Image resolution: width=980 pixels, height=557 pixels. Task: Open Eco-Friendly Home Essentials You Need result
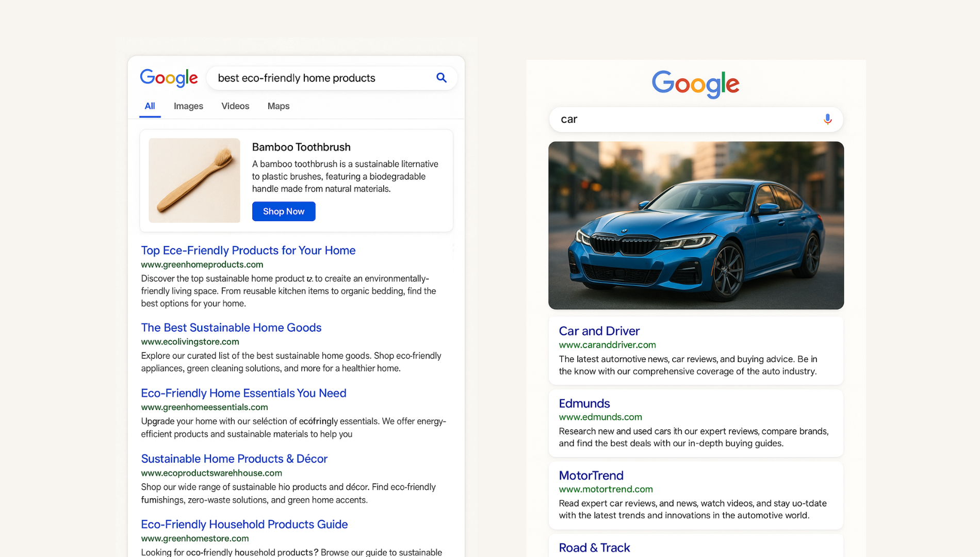pos(243,394)
